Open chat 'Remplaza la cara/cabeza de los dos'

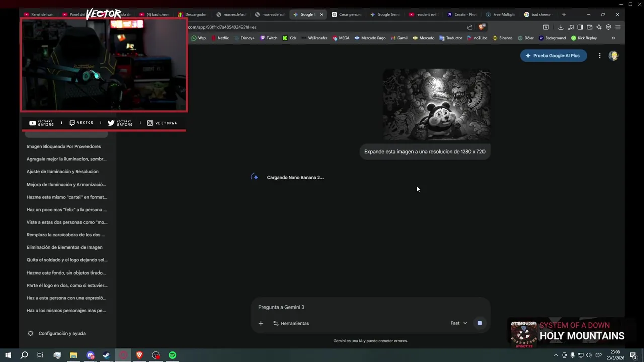[x=66, y=235]
